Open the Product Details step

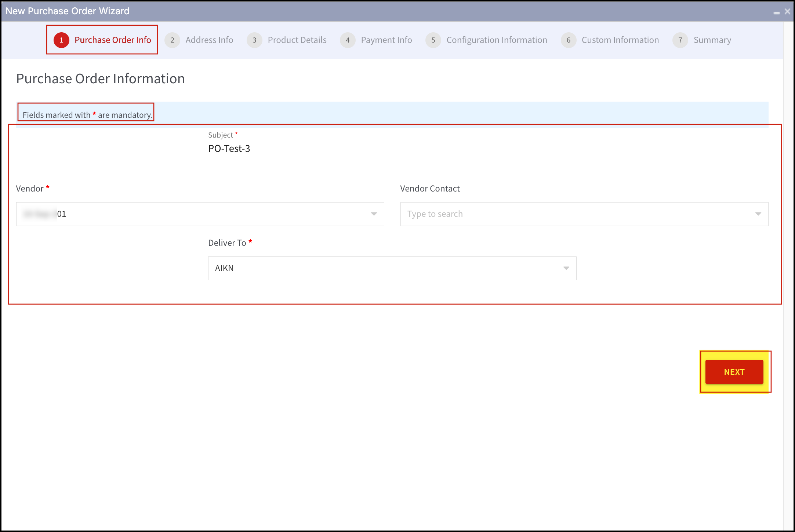287,40
